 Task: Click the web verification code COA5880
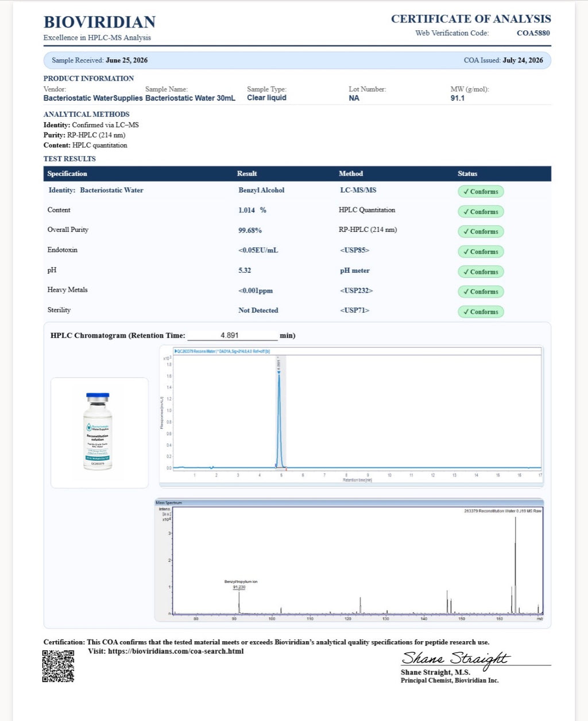tap(533, 33)
